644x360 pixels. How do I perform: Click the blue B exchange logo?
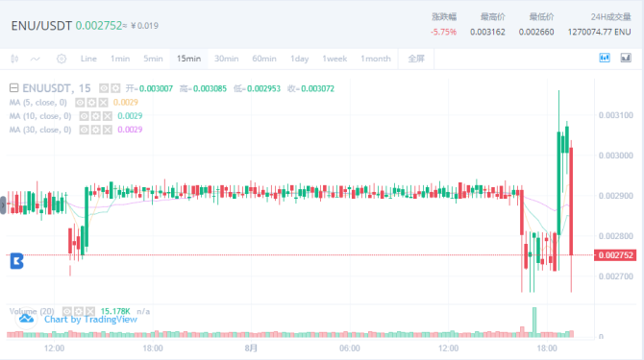17,261
